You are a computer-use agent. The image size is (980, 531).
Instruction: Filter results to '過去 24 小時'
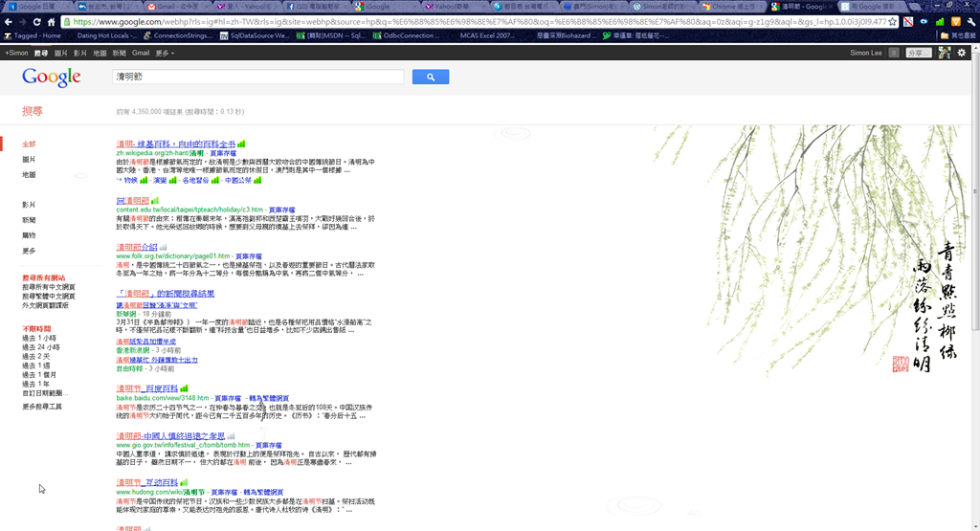41,347
